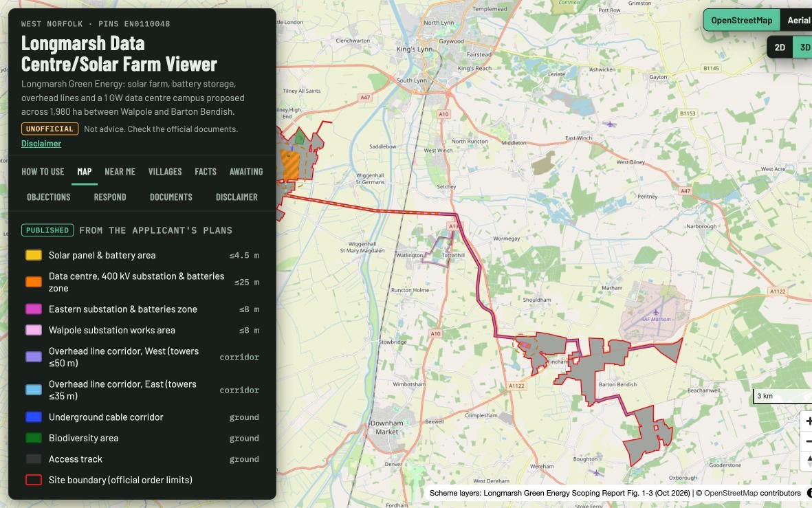812x508 pixels.
Task: Click the pink Walpole substation works swatch
Action: [34, 330]
